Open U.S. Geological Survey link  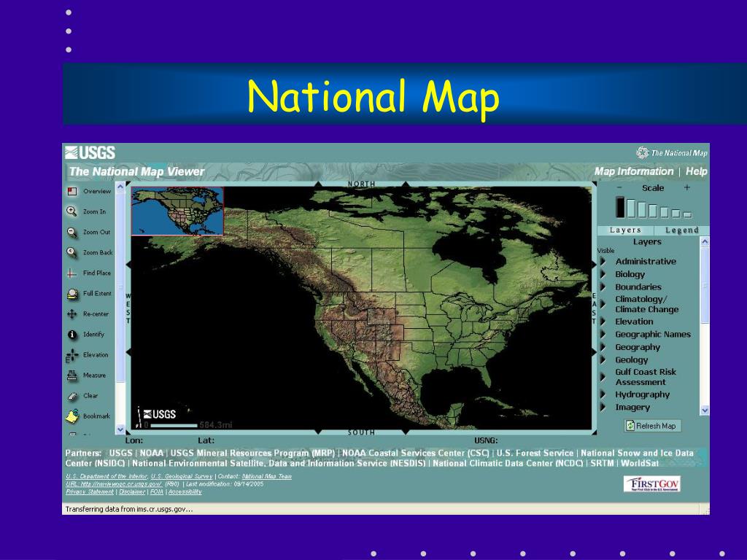(182, 476)
